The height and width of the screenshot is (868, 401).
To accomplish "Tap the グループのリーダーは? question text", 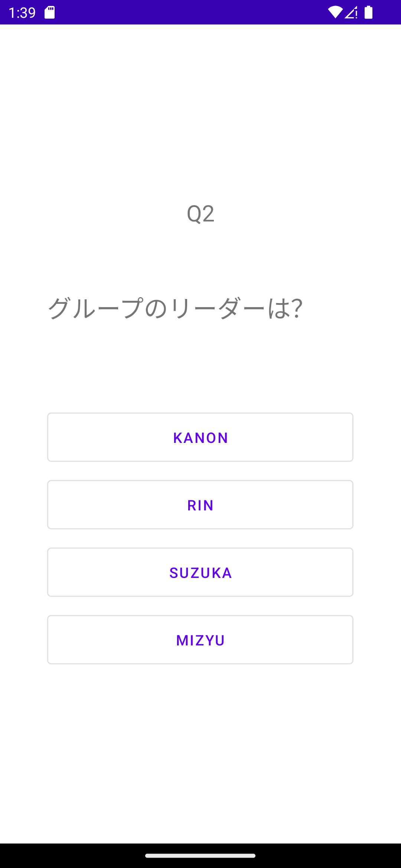I will [x=175, y=308].
